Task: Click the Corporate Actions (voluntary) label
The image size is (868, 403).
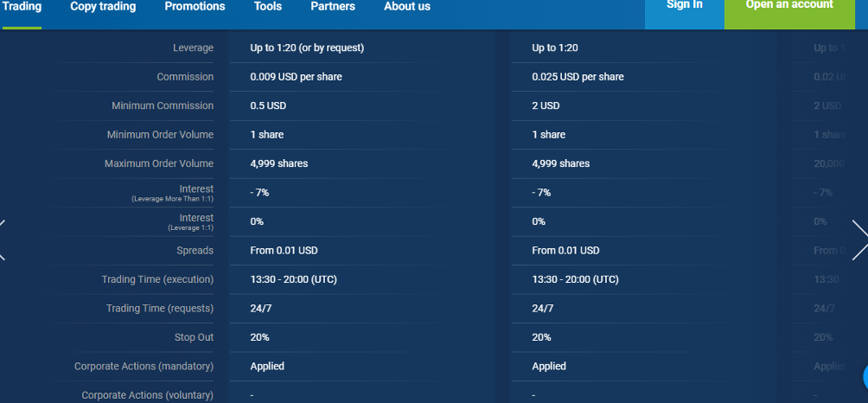Action: [147, 395]
